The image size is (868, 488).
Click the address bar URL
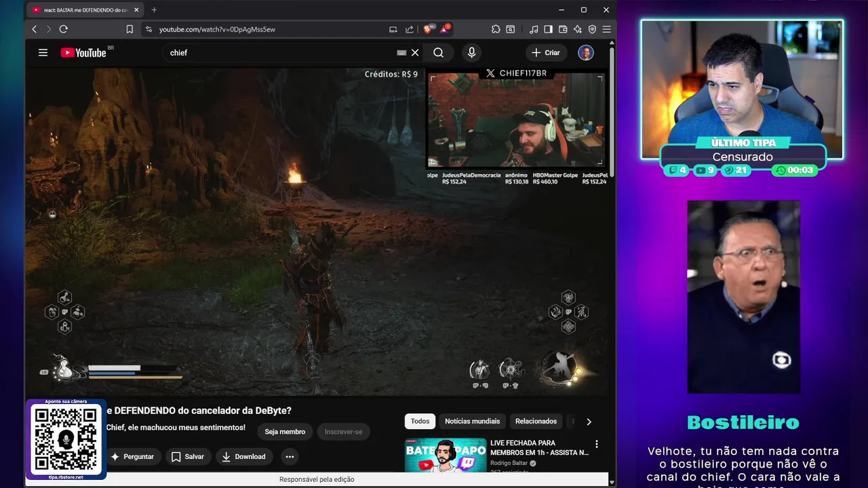tap(217, 30)
